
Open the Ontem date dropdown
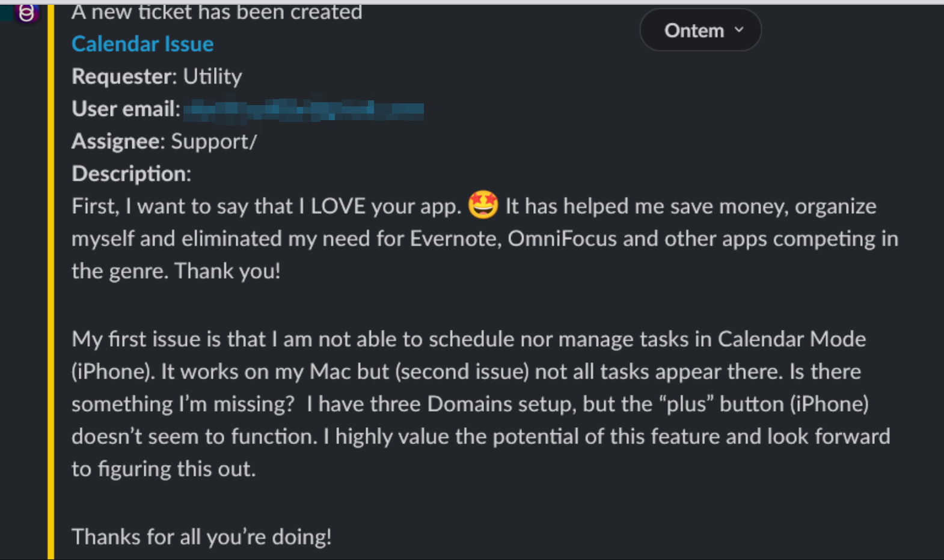(x=700, y=30)
